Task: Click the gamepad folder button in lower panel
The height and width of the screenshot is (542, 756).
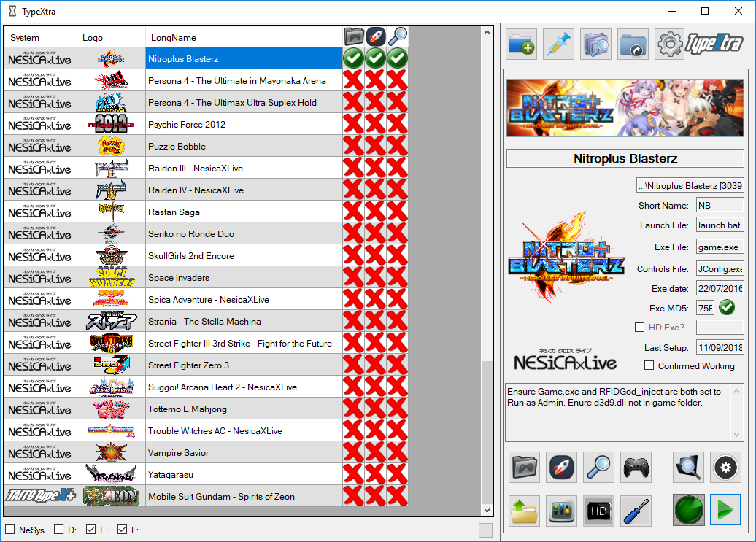Action: (525, 467)
